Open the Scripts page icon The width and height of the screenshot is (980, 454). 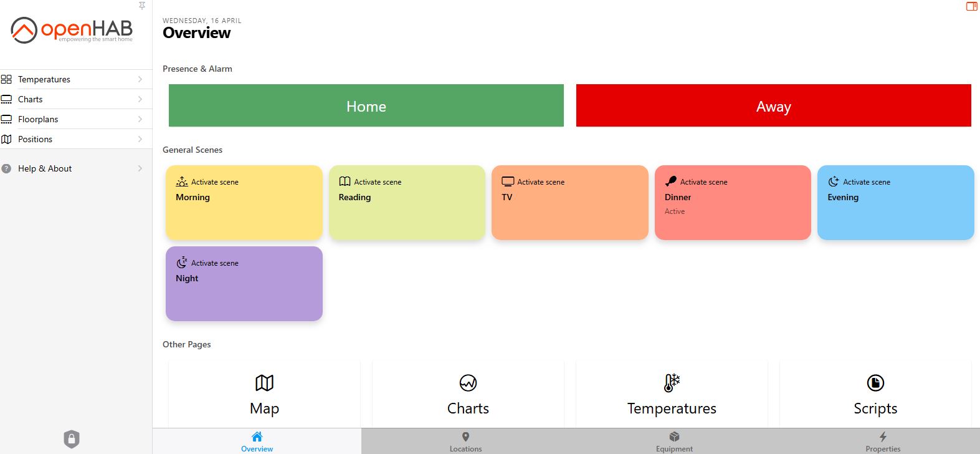(x=875, y=383)
